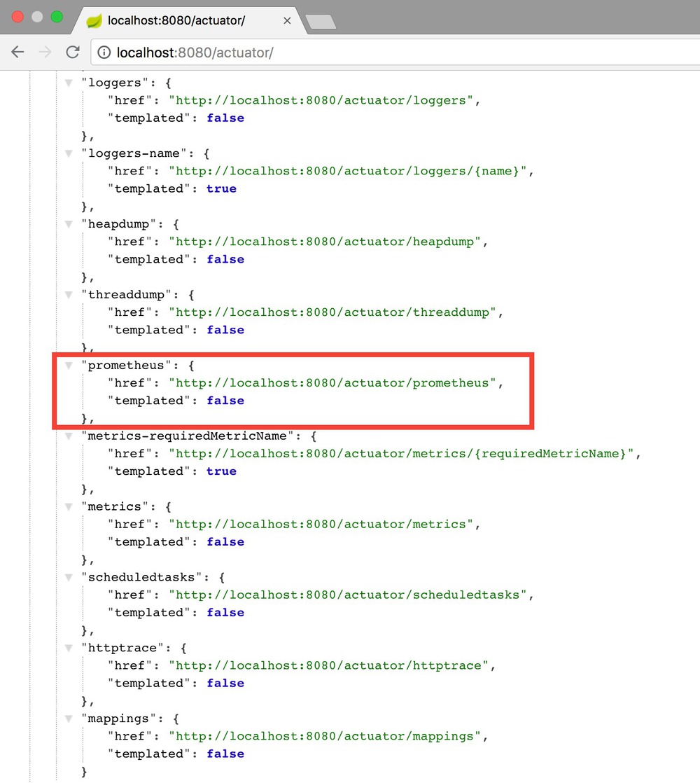View site information icon in address bar

coord(104,53)
